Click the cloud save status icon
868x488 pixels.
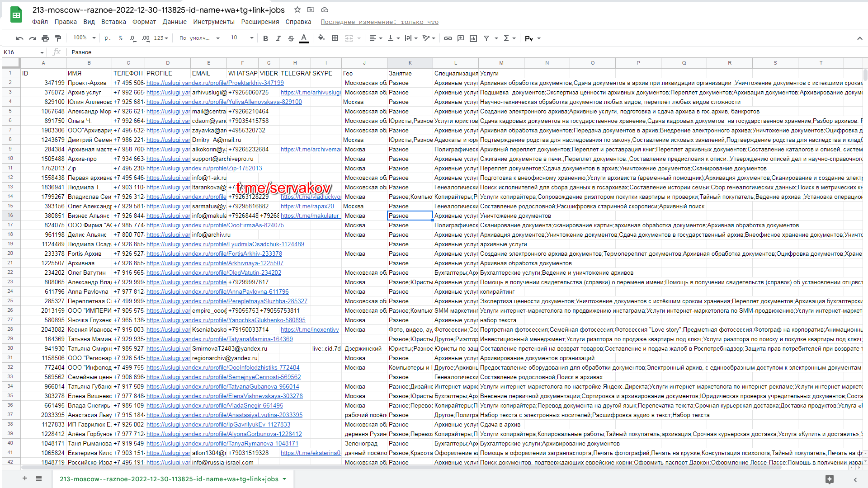pos(325,9)
